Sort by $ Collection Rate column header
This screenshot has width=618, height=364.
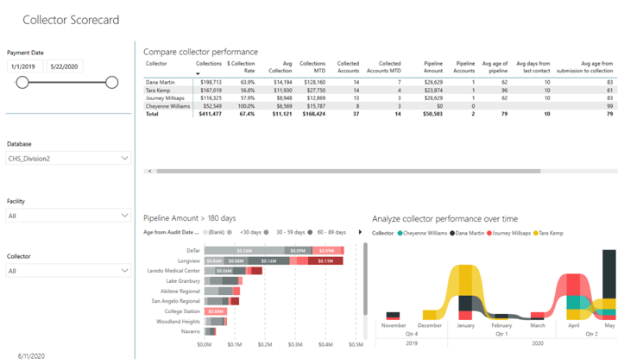pyautogui.click(x=241, y=67)
